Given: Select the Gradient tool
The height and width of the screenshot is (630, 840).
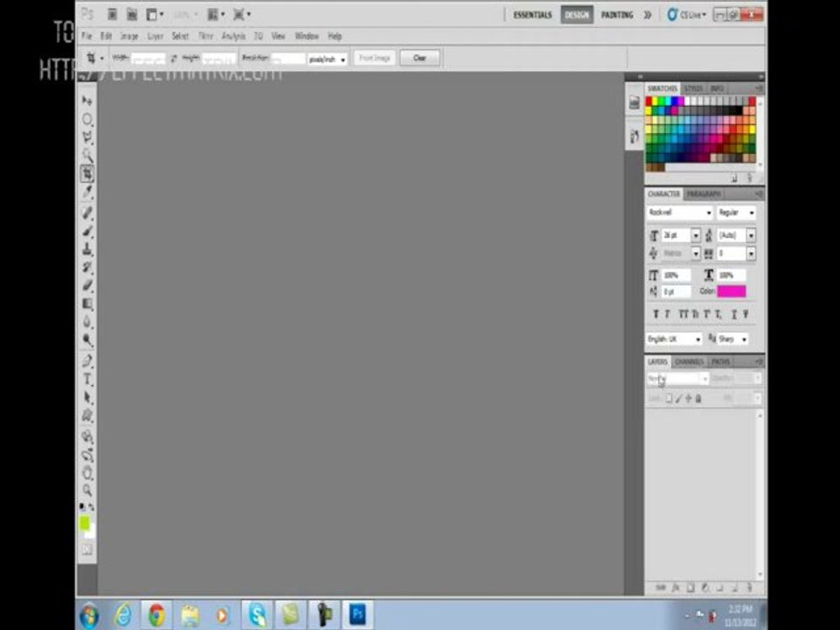Looking at the screenshot, I should (87, 304).
